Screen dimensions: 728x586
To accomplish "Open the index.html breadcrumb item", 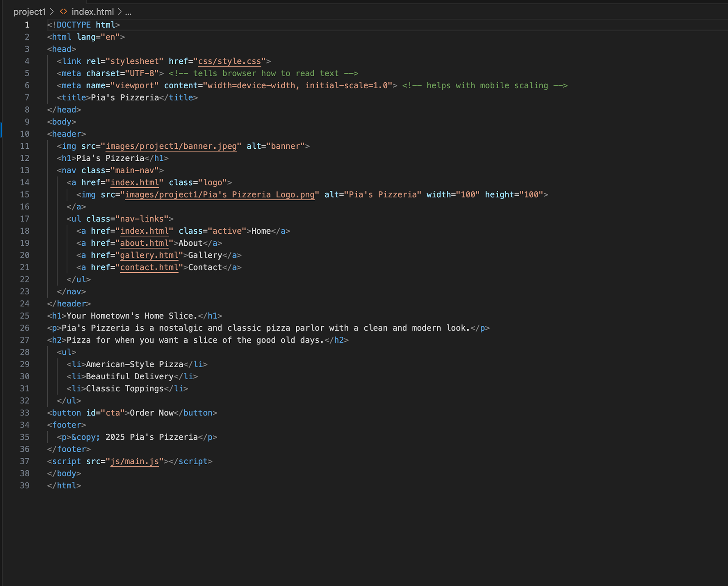I will [93, 12].
